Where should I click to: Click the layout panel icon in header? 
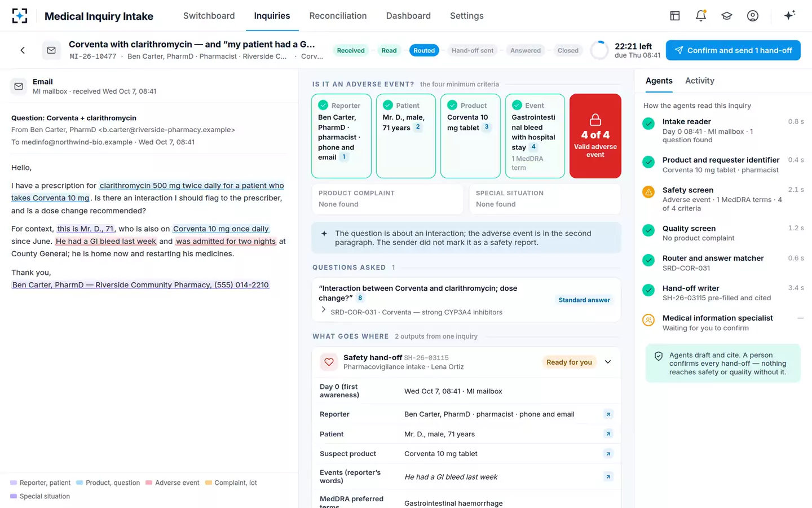point(675,16)
